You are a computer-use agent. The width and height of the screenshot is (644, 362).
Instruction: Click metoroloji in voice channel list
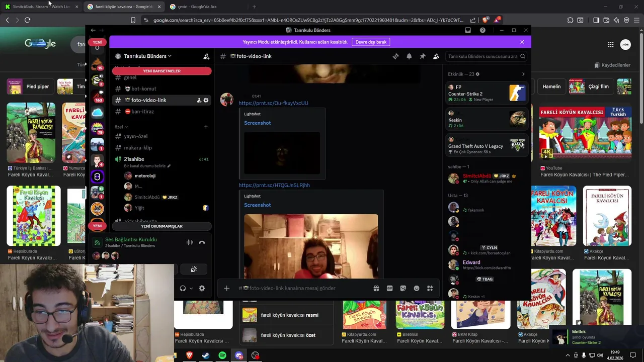click(x=145, y=176)
